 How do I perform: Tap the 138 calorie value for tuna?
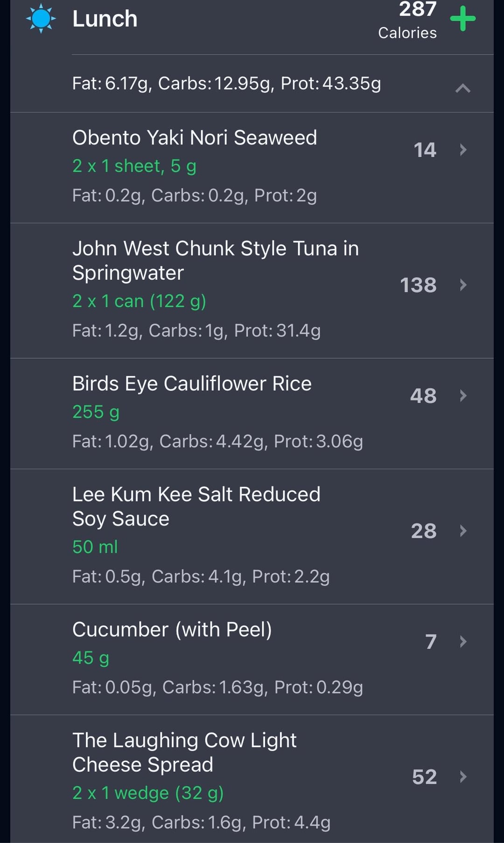(x=418, y=285)
